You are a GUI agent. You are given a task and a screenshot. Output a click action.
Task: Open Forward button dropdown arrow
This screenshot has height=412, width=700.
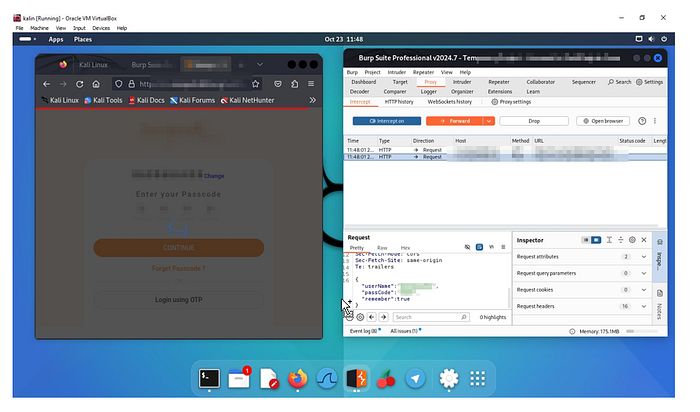click(489, 121)
